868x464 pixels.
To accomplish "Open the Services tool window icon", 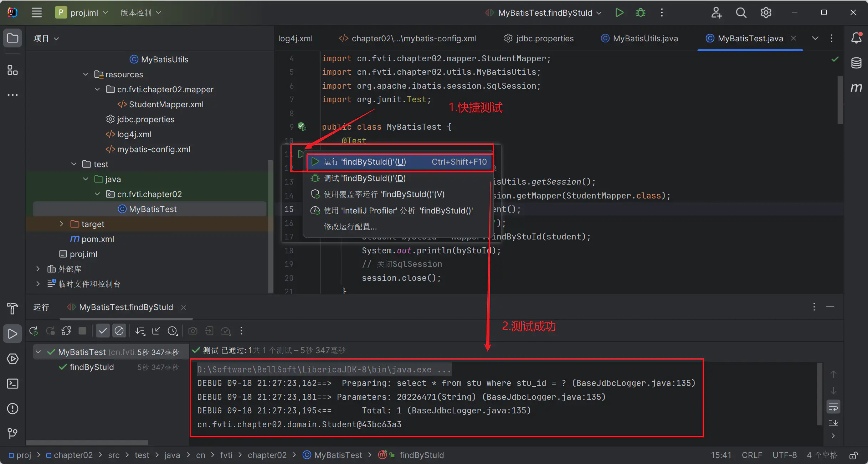I will 12,359.
